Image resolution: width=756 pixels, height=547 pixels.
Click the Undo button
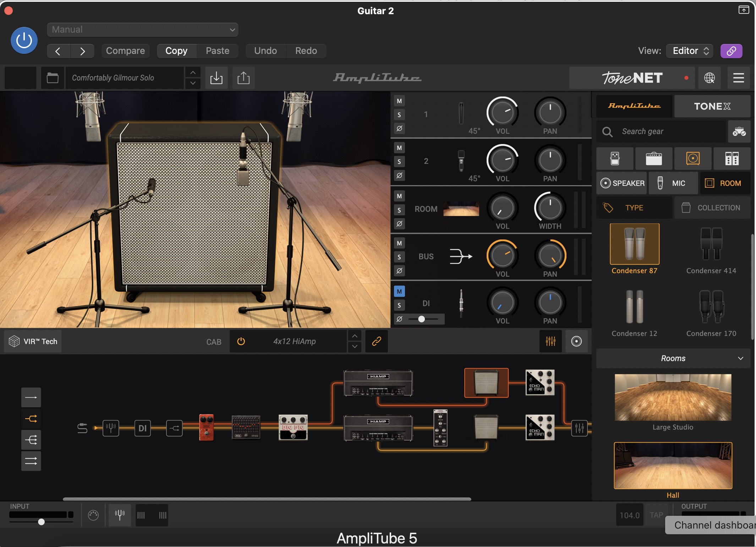click(x=265, y=51)
